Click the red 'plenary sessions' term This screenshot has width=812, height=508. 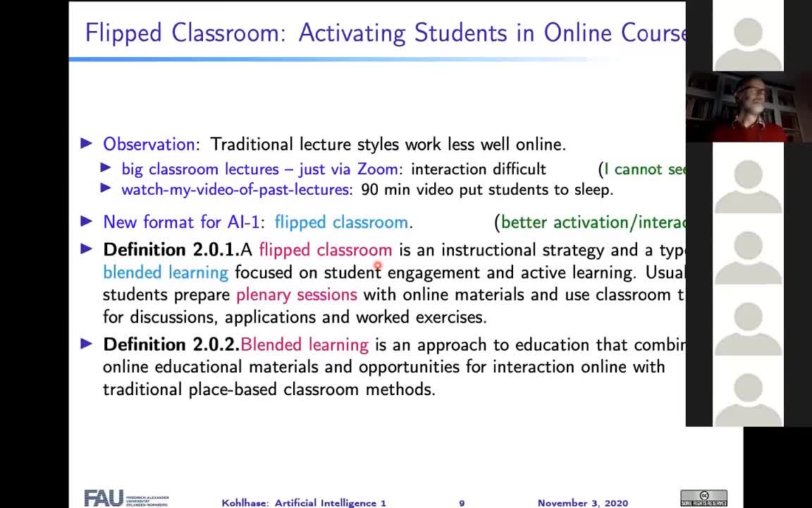[296, 294]
